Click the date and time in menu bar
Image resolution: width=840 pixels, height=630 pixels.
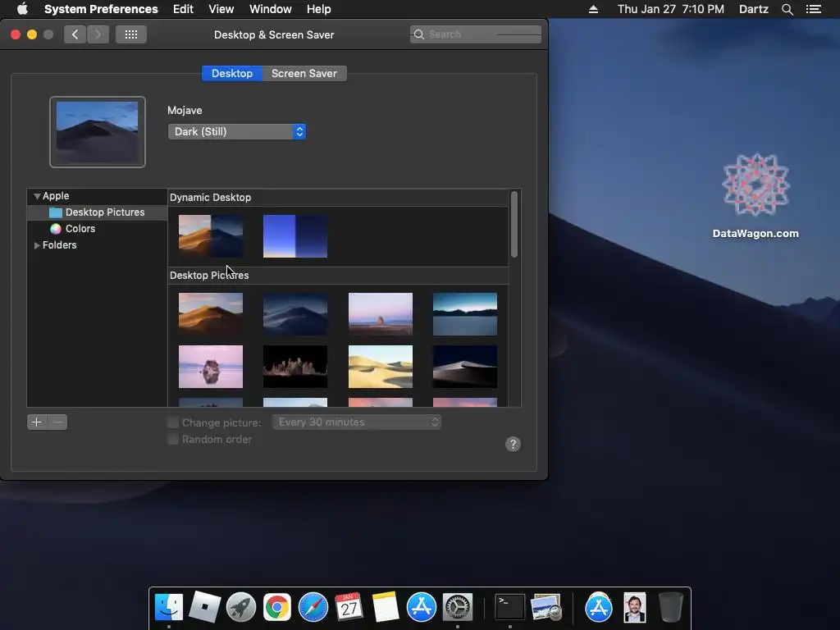click(671, 9)
